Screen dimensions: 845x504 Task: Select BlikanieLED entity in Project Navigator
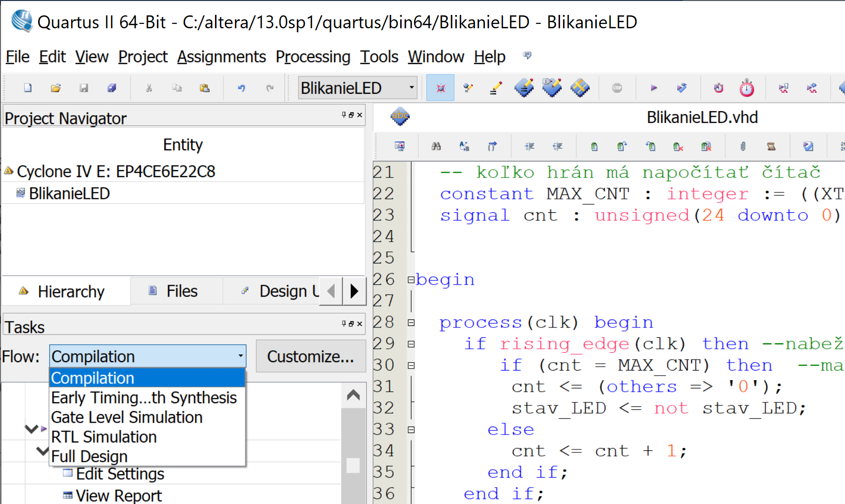pyautogui.click(x=69, y=193)
